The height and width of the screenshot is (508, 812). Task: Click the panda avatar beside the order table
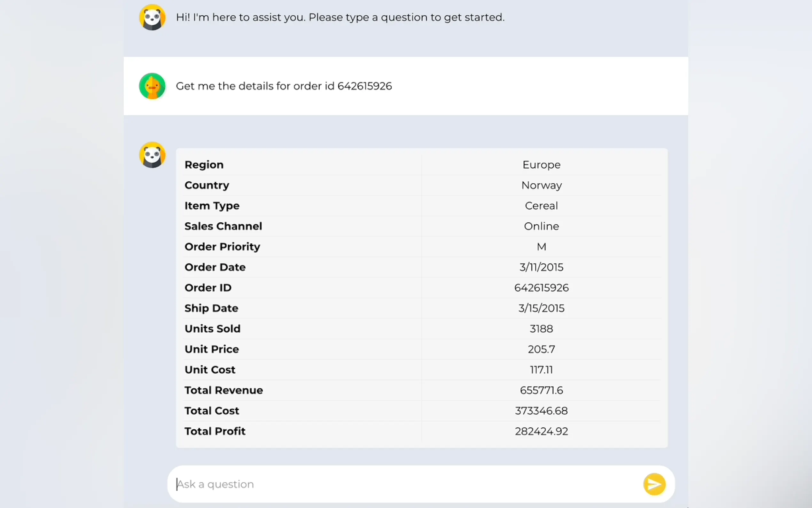(x=152, y=155)
